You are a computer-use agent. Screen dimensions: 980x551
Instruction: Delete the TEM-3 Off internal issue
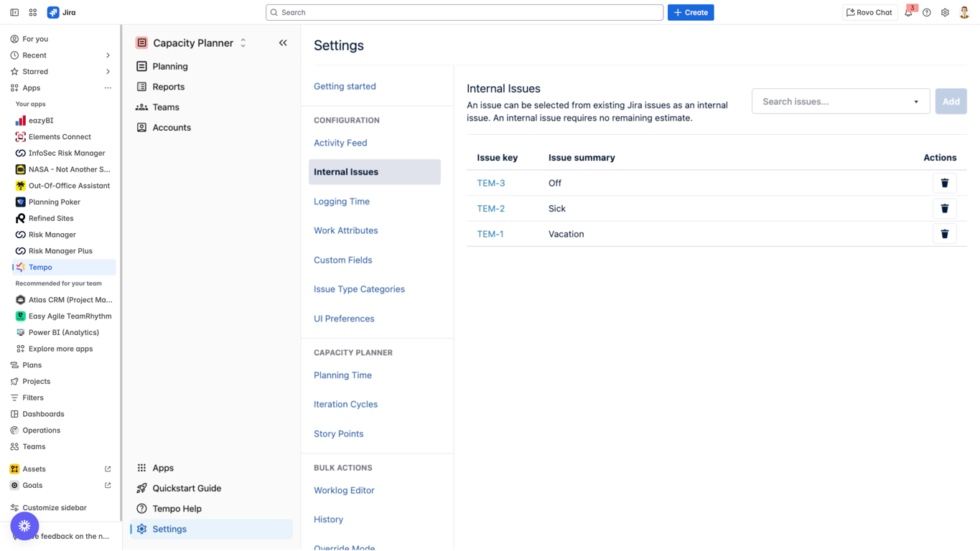tap(944, 183)
